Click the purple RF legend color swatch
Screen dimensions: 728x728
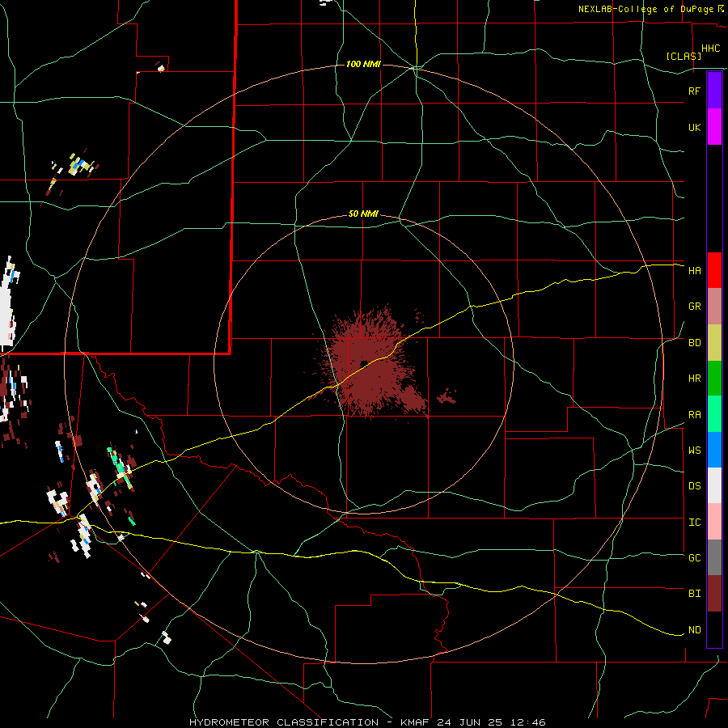(714, 91)
